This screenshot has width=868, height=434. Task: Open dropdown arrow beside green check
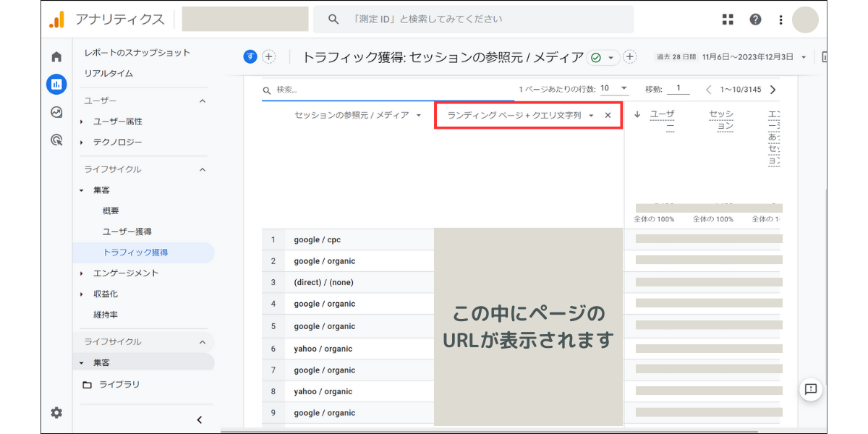(612, 57)
